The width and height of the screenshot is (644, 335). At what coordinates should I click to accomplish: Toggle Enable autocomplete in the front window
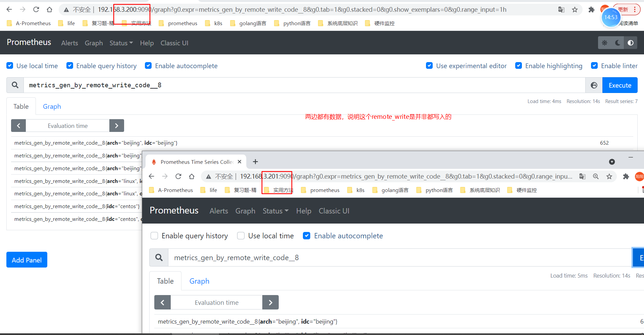[x=307, y=236]
